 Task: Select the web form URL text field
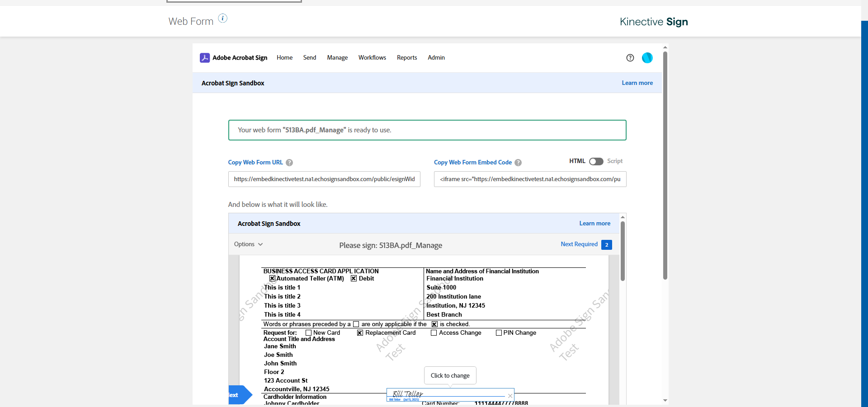point(324,179)
